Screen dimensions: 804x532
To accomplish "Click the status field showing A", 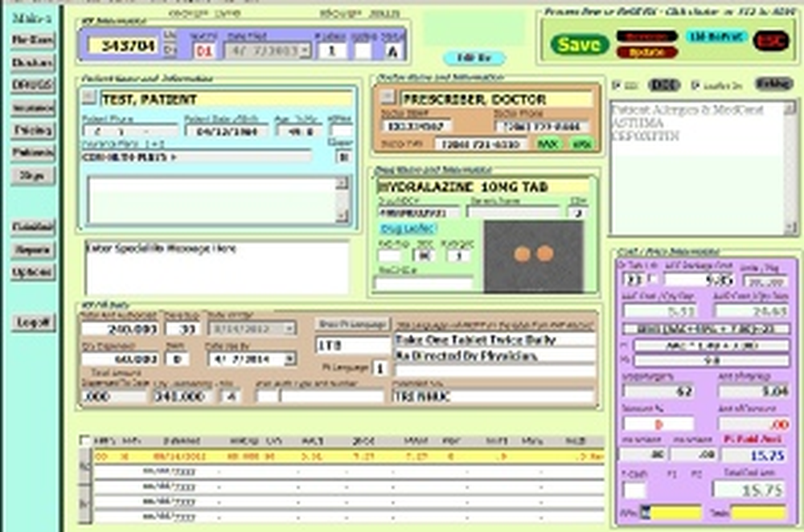I will 393,51.
